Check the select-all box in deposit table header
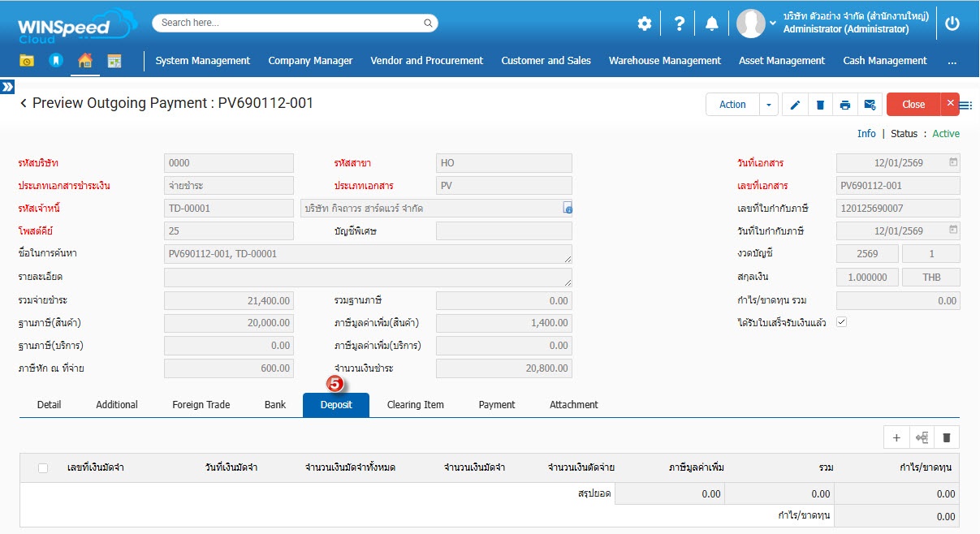980x534 pixels. [43, 467]
